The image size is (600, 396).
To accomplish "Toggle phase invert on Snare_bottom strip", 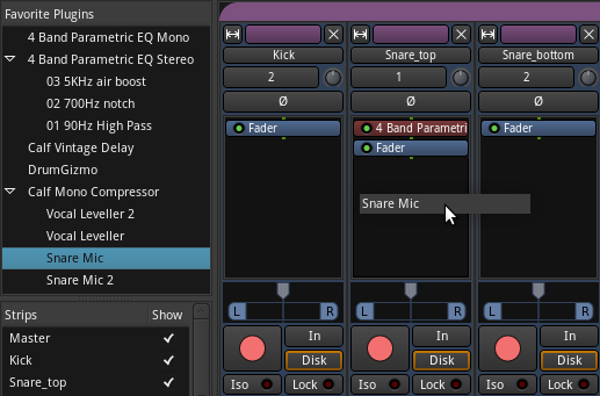I will click(539, 101).
